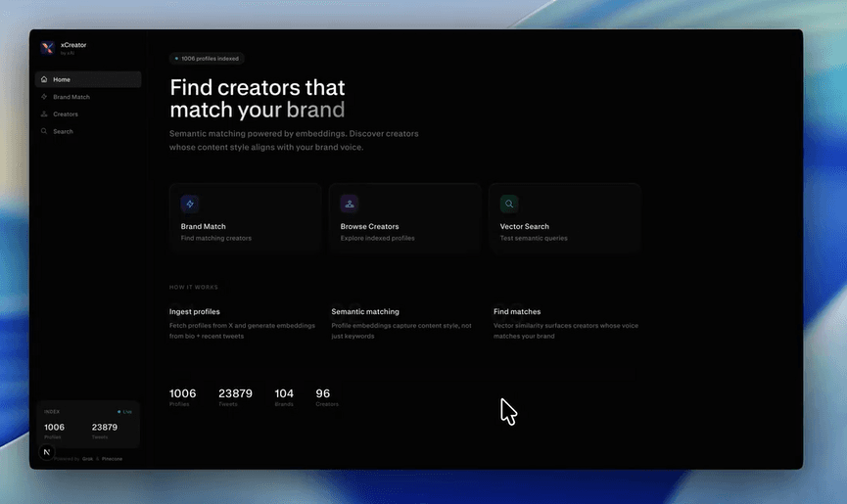Click the 'Ingest profiles' heading

point(195,311)
